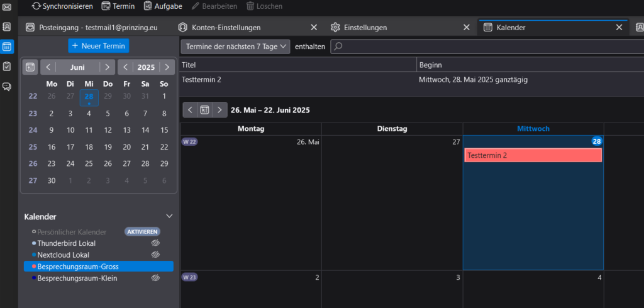
Task: Select the Nextcloud Lokal calendar
Action: click(x=64, y=255)
